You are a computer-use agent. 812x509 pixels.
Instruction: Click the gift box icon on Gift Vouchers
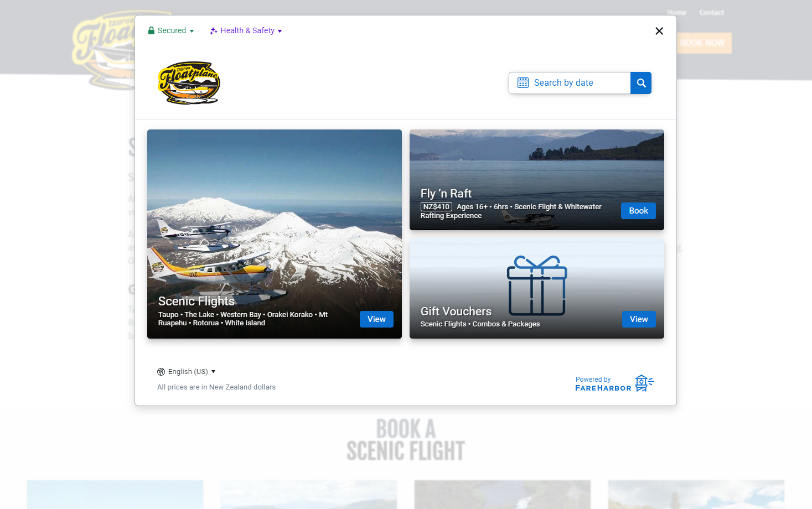[536, 285]
